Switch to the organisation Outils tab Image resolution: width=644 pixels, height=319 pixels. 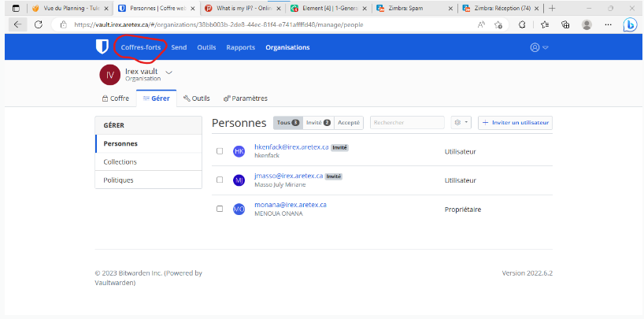pos(197,98)
